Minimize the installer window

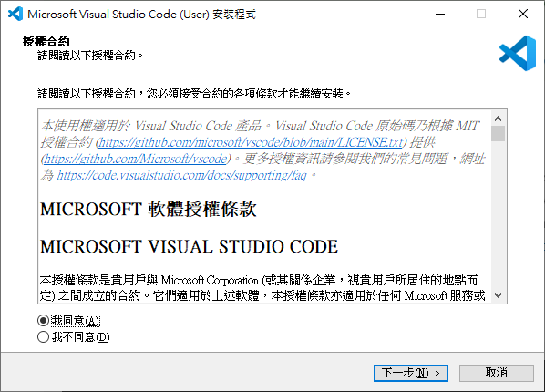pos(440,14)
